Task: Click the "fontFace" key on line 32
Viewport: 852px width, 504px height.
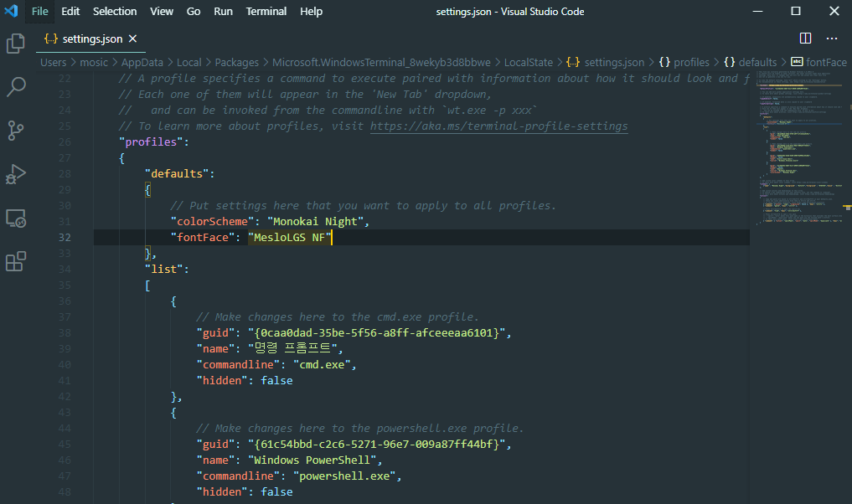Action: pos(202,237)
